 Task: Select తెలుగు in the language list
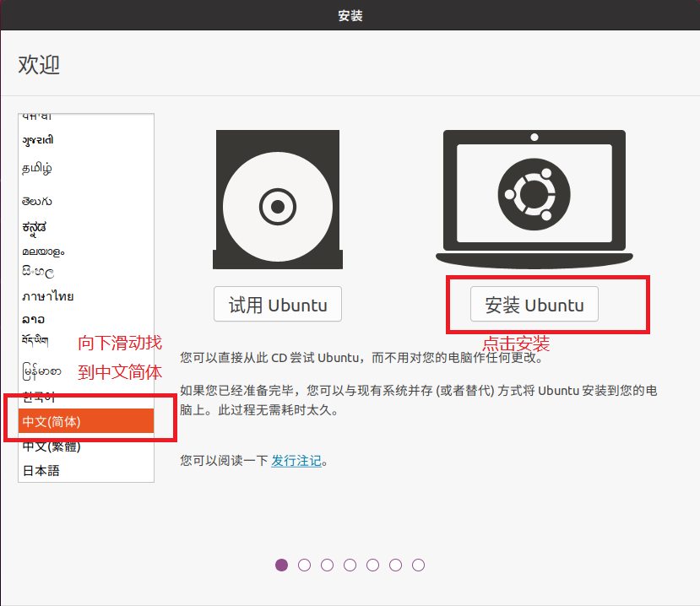click(86, 201)
